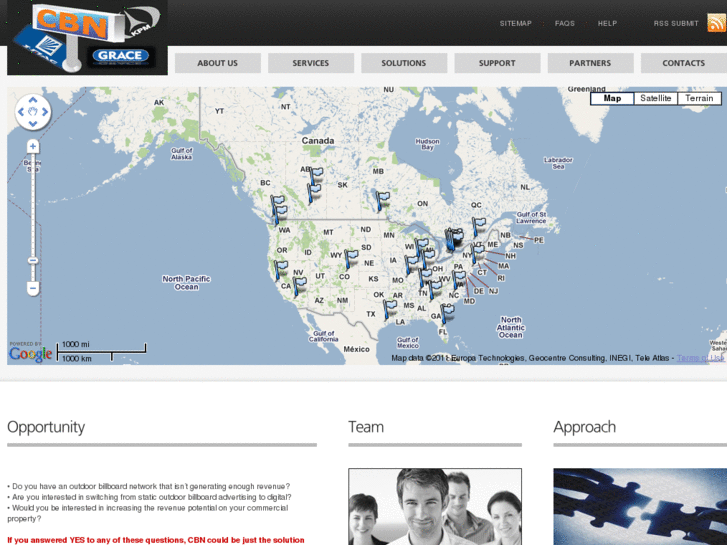The image size is (727, 545).
Task: Click the North Pacific Ocean label
Action: click(186, 283)
